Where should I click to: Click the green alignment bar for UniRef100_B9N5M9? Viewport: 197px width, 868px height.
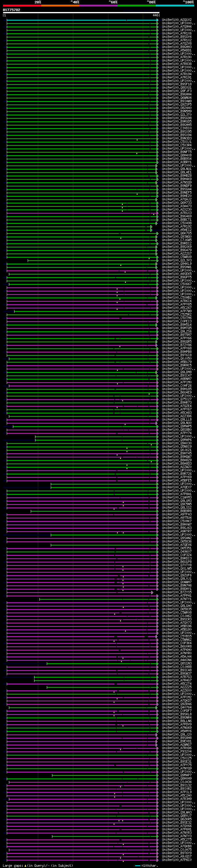82,111
